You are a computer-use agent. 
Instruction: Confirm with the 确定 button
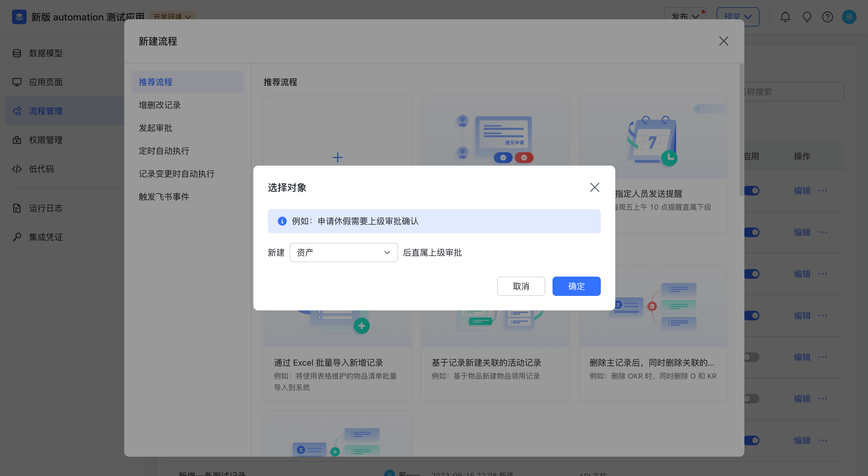576,286
